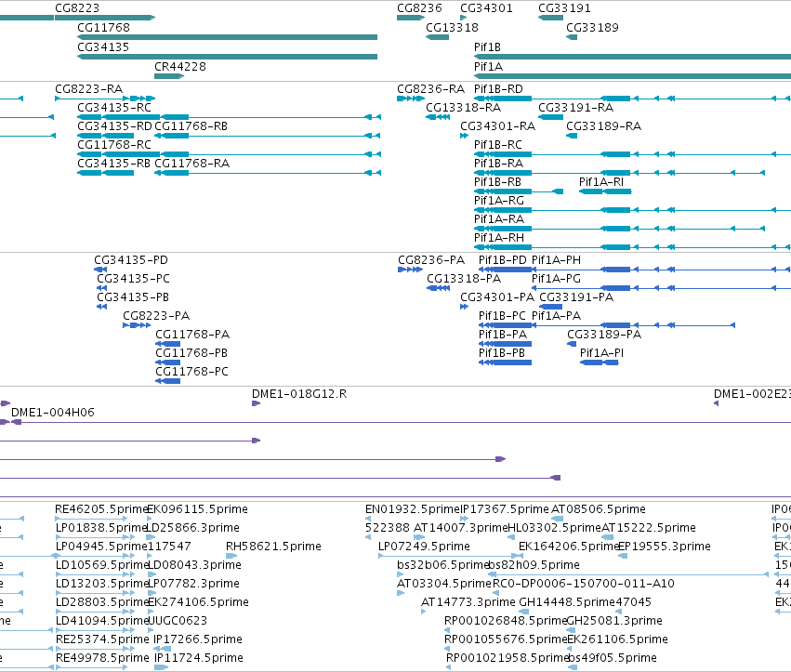Click the RC0-DP0006-150700-011-A10 EST label

click(x=583, y=584)
